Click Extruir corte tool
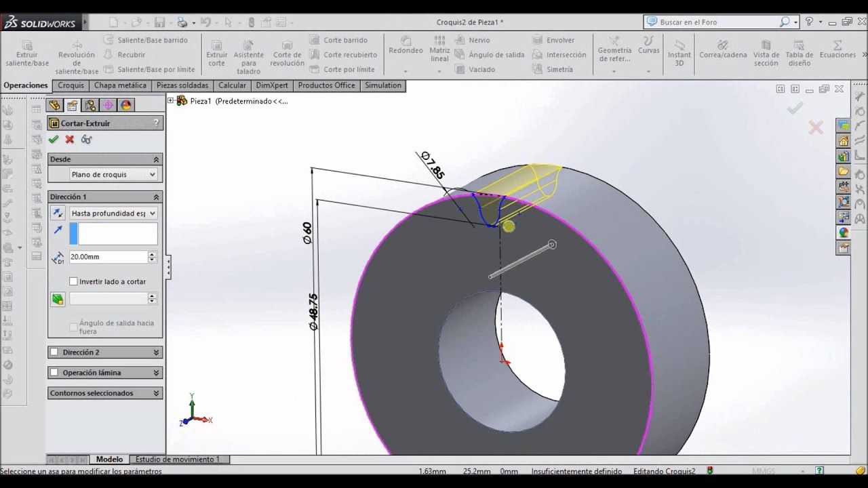Image resolution: width=868 pixels, height=488 pixels. pyautogui.click(x=217, y=54)
